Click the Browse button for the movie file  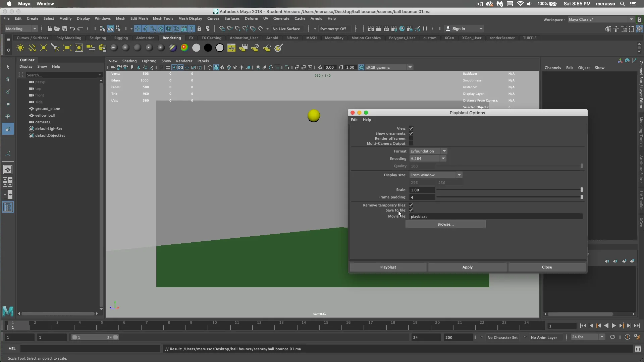coord(445,224)
